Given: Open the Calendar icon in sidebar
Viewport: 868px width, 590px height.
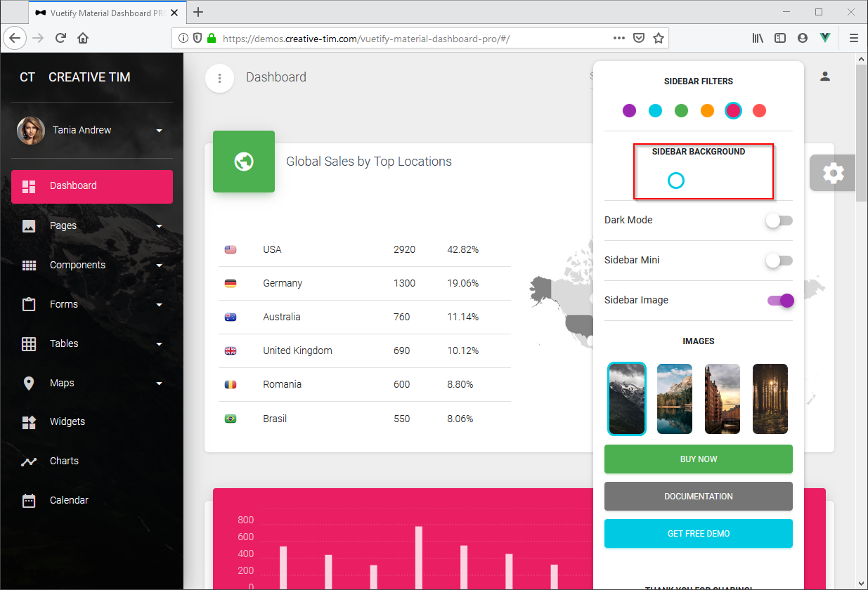Looking at the screenshot, I should (28, 500).
